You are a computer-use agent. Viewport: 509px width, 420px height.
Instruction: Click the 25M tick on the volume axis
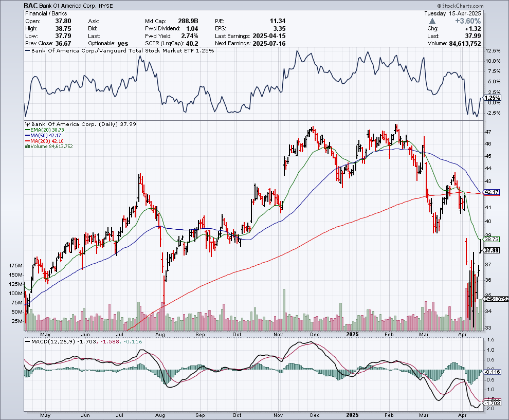tap(17, 321)
